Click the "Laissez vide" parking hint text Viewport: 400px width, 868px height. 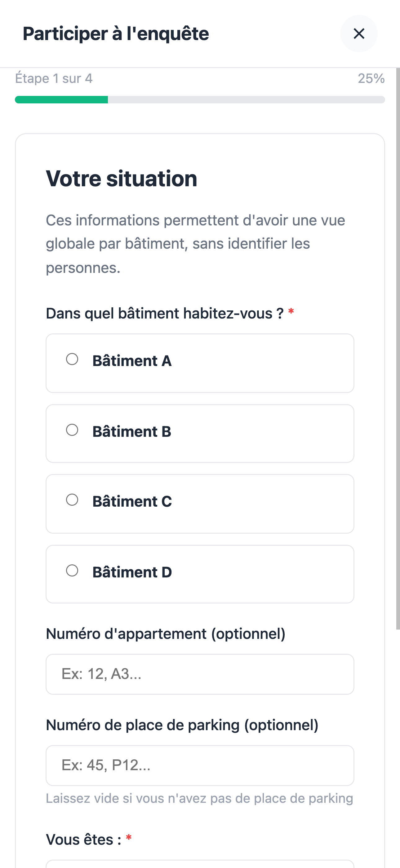point(199,798)
